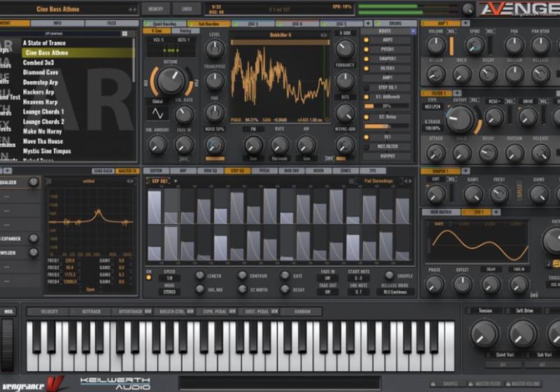Switch to the INFO browser tab

coord(57,23)
